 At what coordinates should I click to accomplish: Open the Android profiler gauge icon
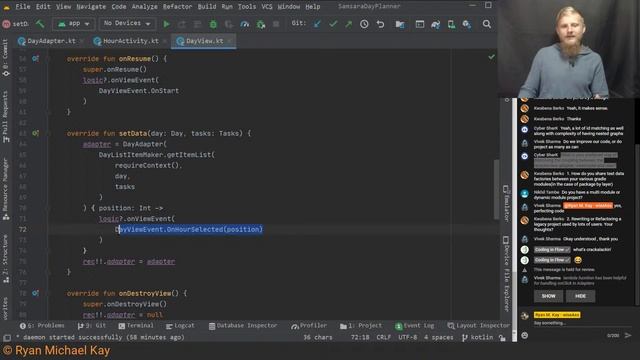(244, 24)
